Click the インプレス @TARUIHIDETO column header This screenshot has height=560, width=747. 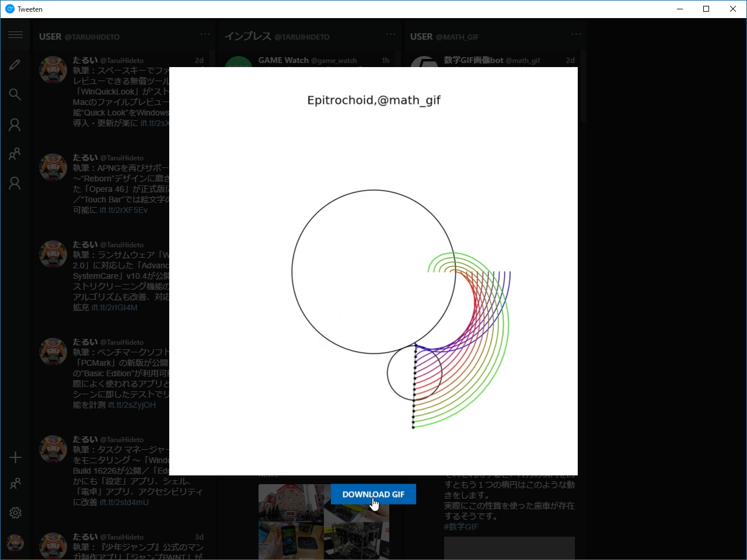click(277, 36)
